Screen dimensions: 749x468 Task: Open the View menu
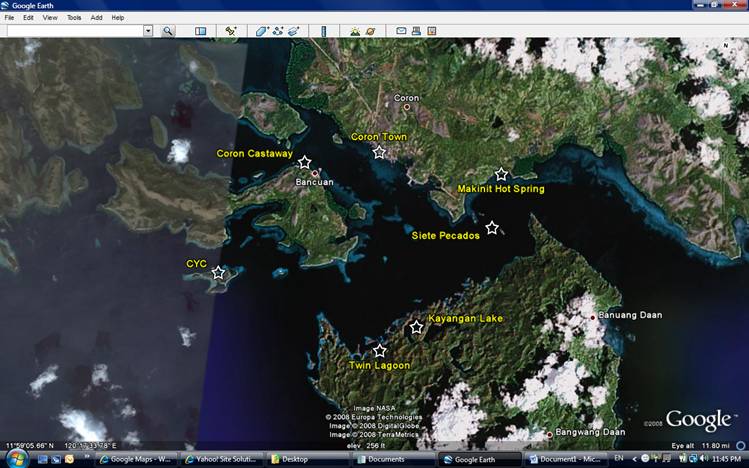coord(50,18)
